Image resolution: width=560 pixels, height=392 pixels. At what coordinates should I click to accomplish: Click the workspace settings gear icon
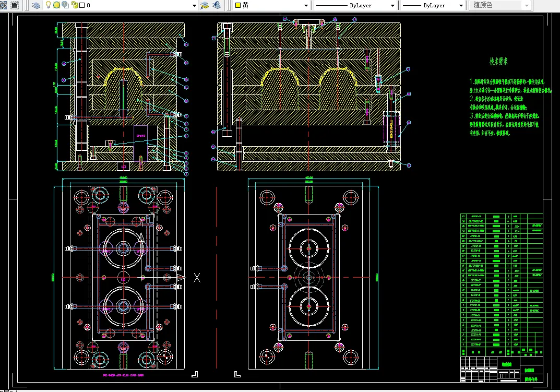4,5
